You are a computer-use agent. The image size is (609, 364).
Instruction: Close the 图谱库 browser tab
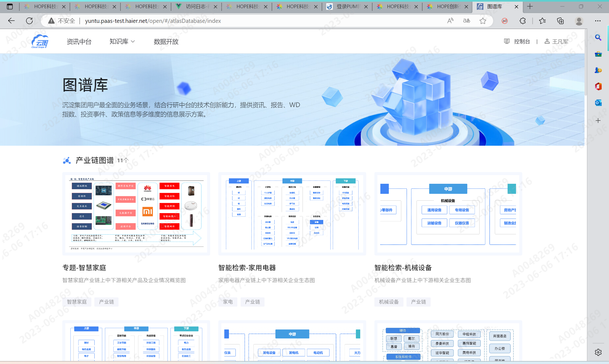pyautogui.click(x=517, y=7)
